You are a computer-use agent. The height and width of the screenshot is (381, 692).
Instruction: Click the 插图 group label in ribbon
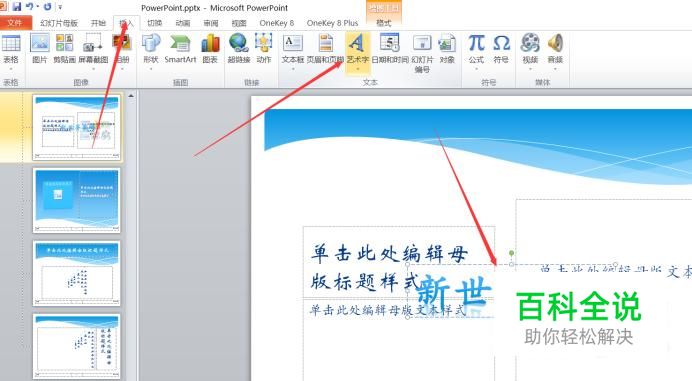tap(181, 82)
